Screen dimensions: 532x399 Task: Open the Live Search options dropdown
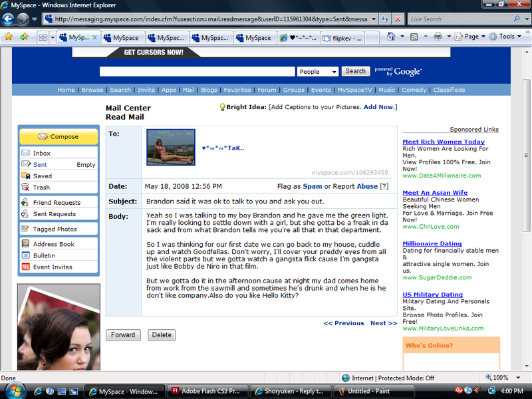(x=527, y=19)
